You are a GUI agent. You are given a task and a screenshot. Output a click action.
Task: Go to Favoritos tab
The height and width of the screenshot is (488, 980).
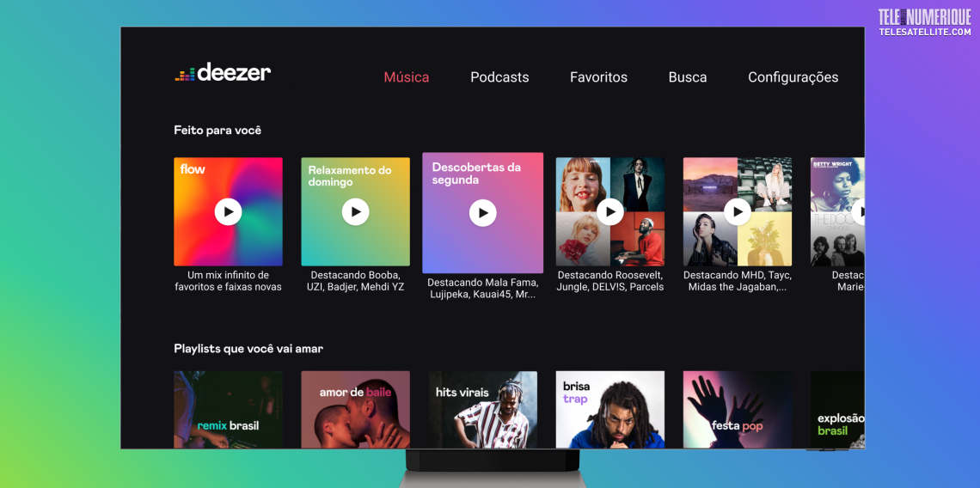599,77
